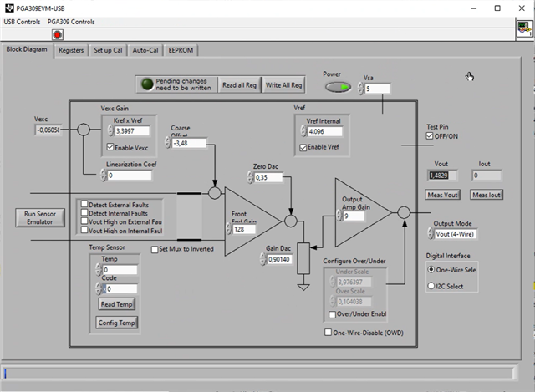
Task: Click the Zero Dac stepper arrows
Action: [250, 177]
